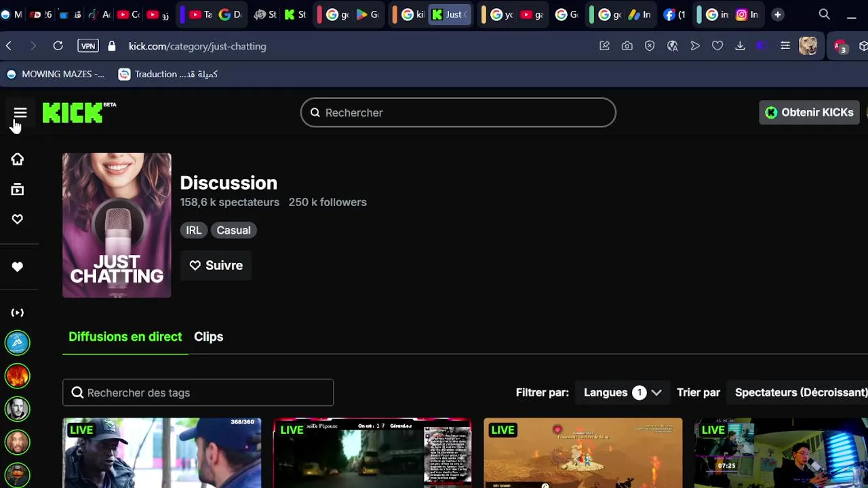The height and width of the screenshot is (488, 868).
Task: Toggle the purple switch icon in toolbar
Action: coord(762,45)
